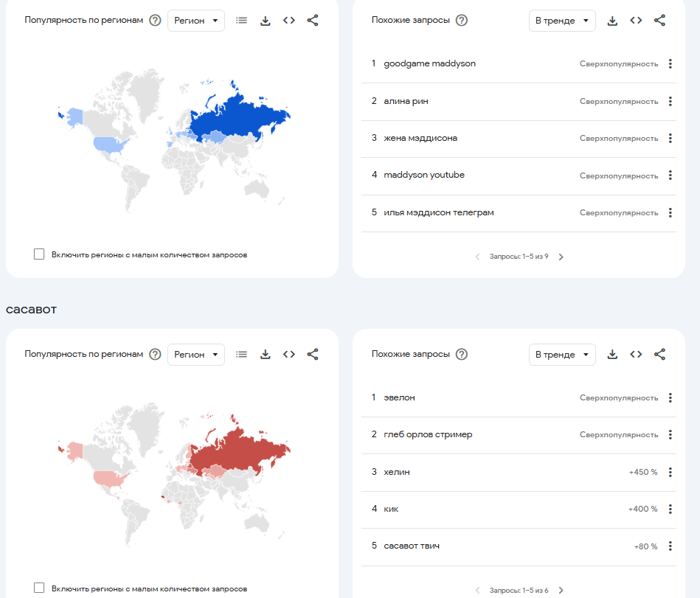Go to next page of top related queries
This screenshot has width=700, height=598.
click(x=561, y=257)
